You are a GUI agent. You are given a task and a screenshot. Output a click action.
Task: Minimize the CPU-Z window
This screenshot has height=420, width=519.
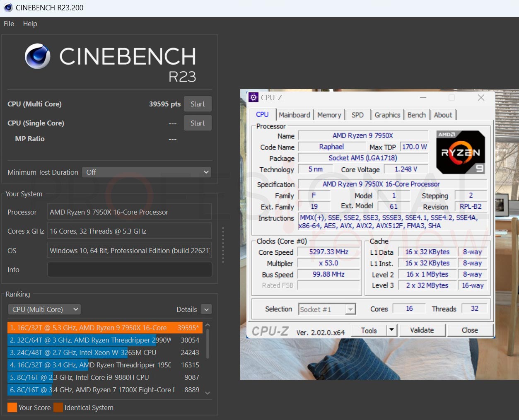point(423,98)
